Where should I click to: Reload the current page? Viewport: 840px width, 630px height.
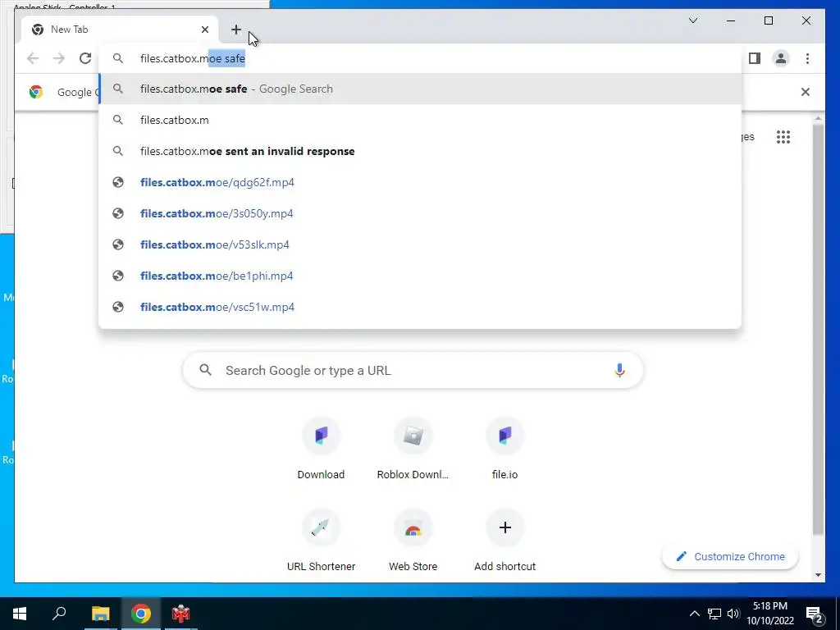85,58
